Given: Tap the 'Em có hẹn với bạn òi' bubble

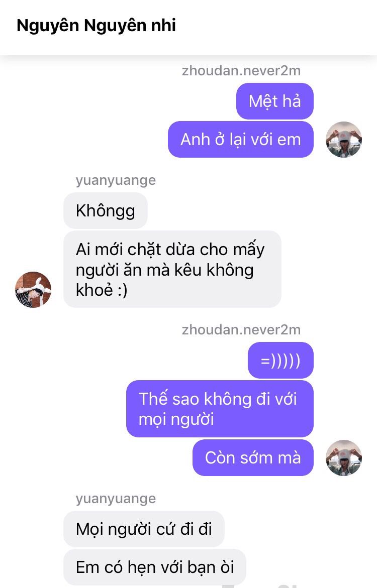Looking at the screenshot, I should click(x=155, y=567).
